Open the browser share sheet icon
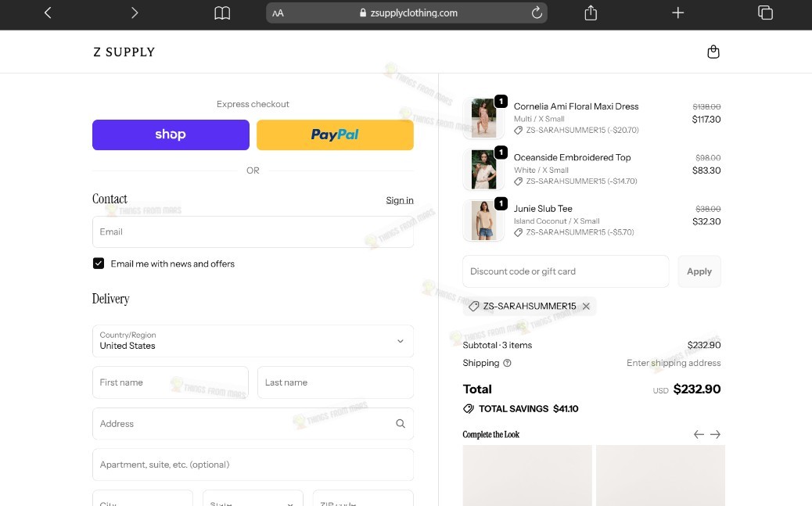Viewport: 812px width, 506px height. [x=591, y=13]
